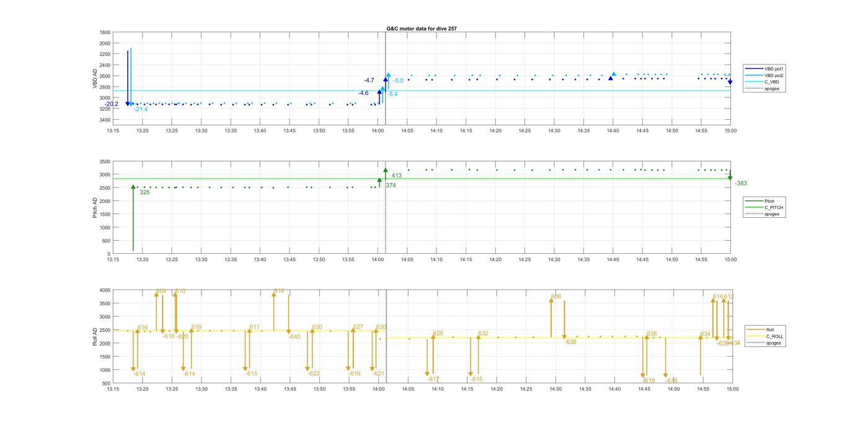Image resolution: width=868 pixels, height=430 pixels.
Task: Click the dark blue arrowhead beside '-20.2'
Action: pyautogui.click(x=128, y=104)
